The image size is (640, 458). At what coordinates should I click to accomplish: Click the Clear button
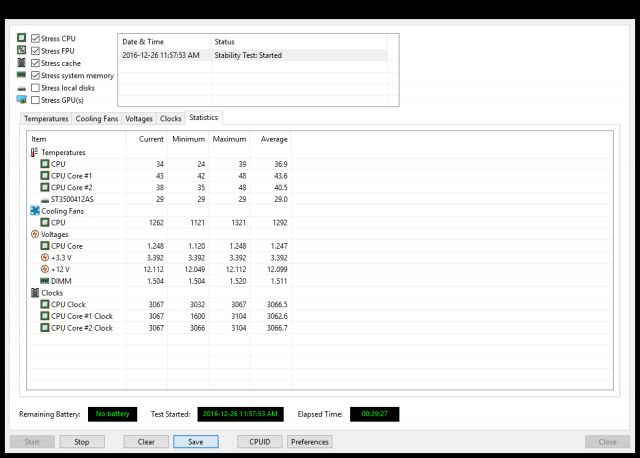coord(146,442)
